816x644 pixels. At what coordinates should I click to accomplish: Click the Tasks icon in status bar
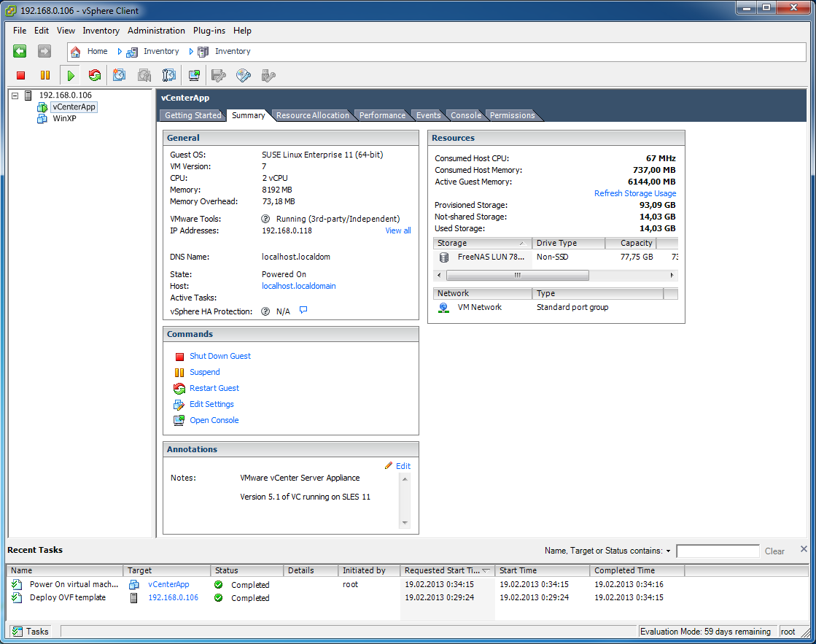coord(18,632)
